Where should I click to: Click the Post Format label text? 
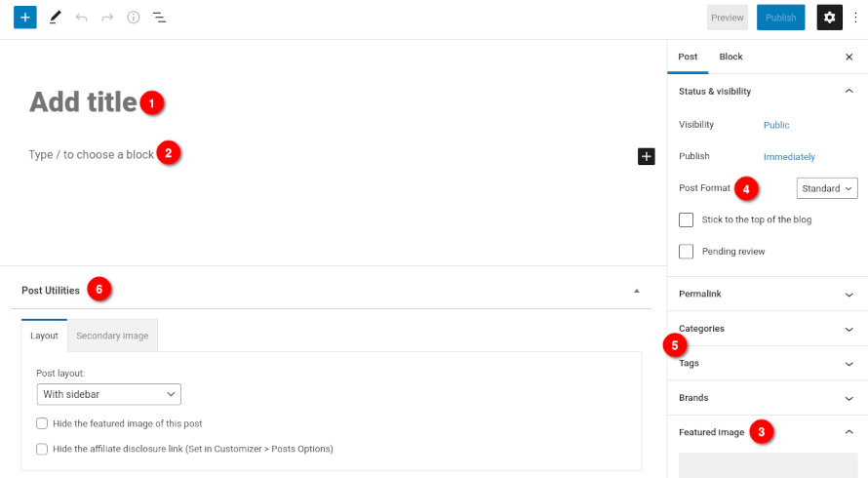704,187
